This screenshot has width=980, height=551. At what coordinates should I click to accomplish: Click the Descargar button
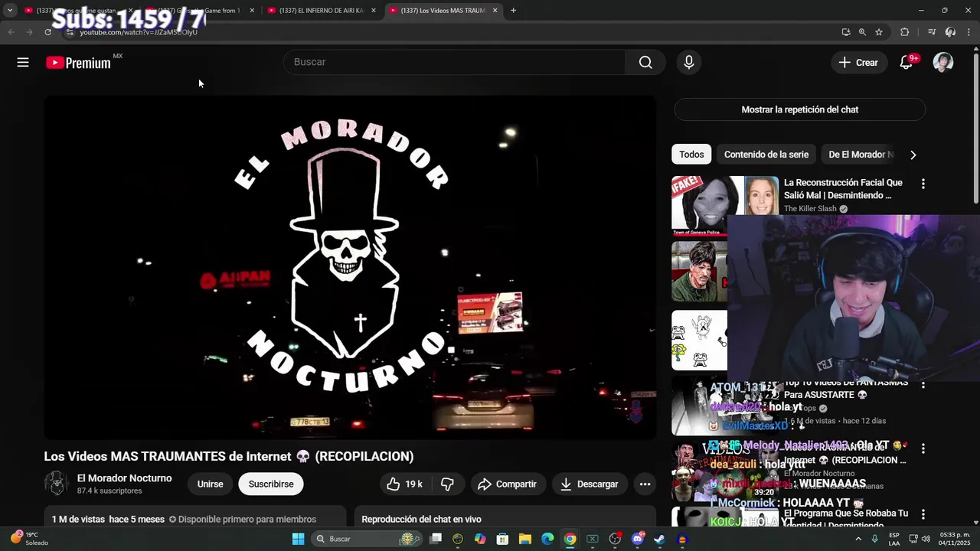(590, 484)
